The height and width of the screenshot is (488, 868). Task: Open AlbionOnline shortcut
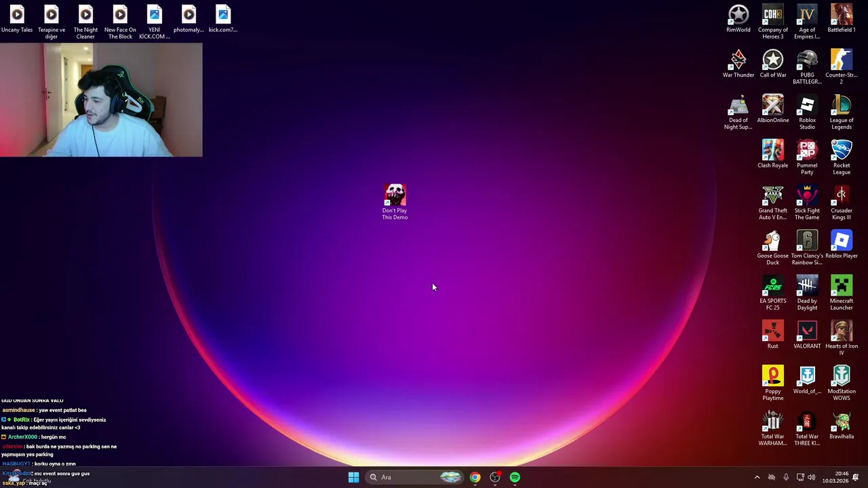point(773,109)
